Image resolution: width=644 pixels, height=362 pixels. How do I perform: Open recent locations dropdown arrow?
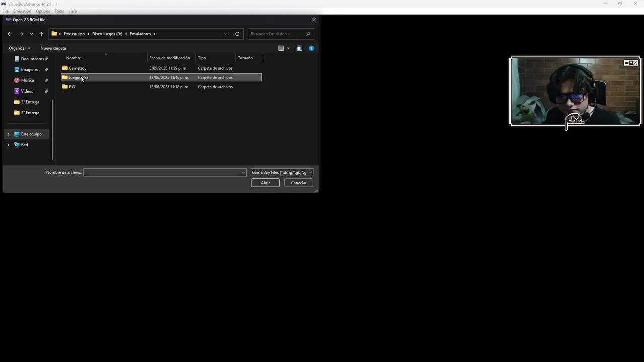(32, 34)
